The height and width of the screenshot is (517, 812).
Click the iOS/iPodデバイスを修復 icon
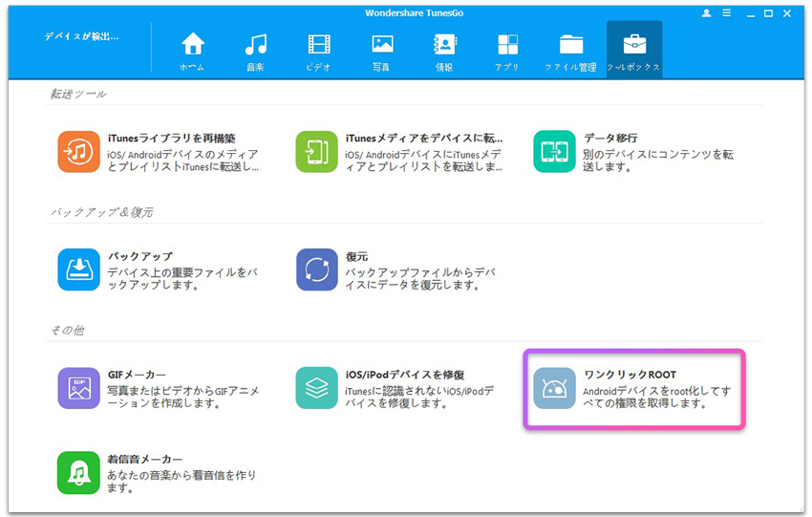coord(316,388)
